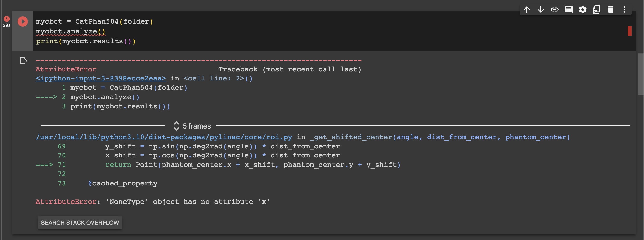Click traceback line 70 x_shift statement

pyautogui.click(x=223, y=155)
